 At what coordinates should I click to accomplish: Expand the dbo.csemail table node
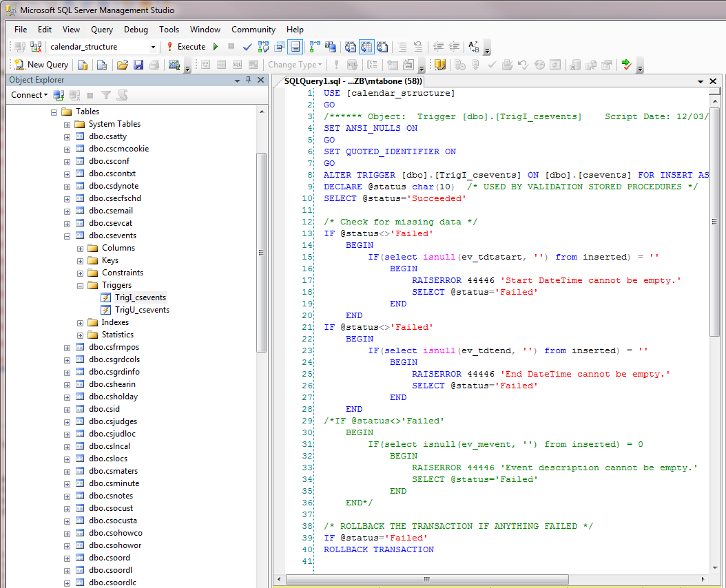[67, 211]
